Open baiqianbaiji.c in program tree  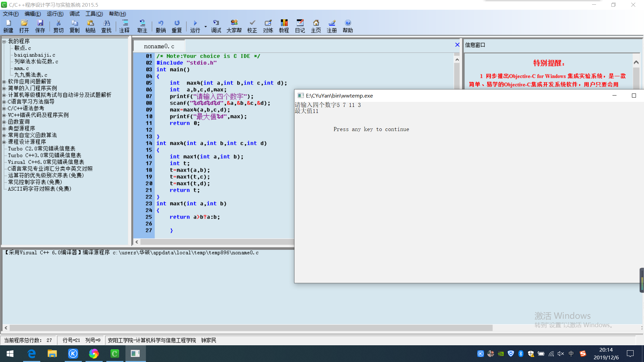(x=35, y=55)
